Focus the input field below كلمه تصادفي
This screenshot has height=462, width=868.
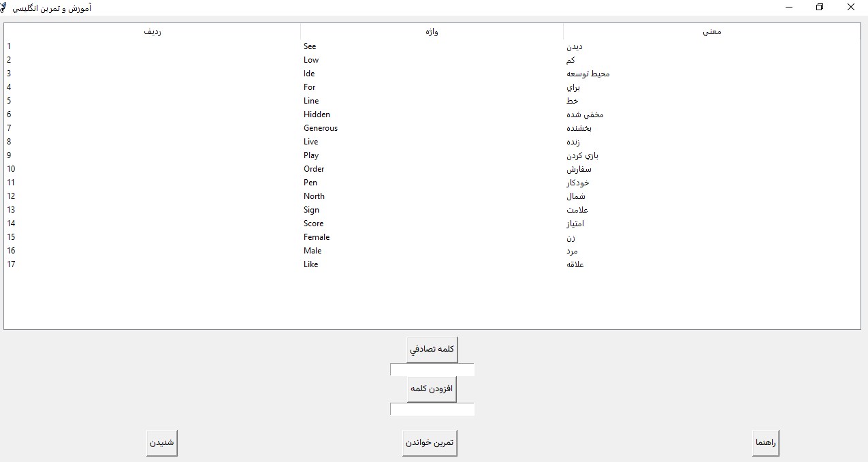pos(432,369)
